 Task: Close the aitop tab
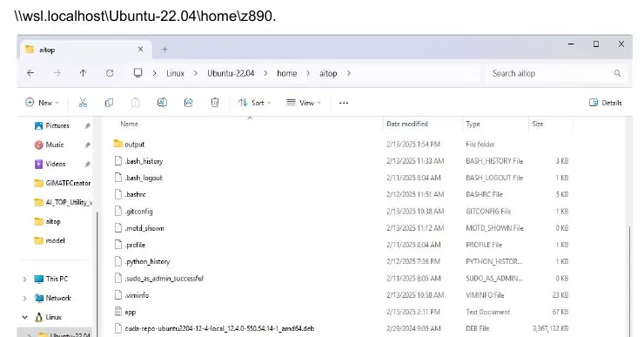(140, 50)
